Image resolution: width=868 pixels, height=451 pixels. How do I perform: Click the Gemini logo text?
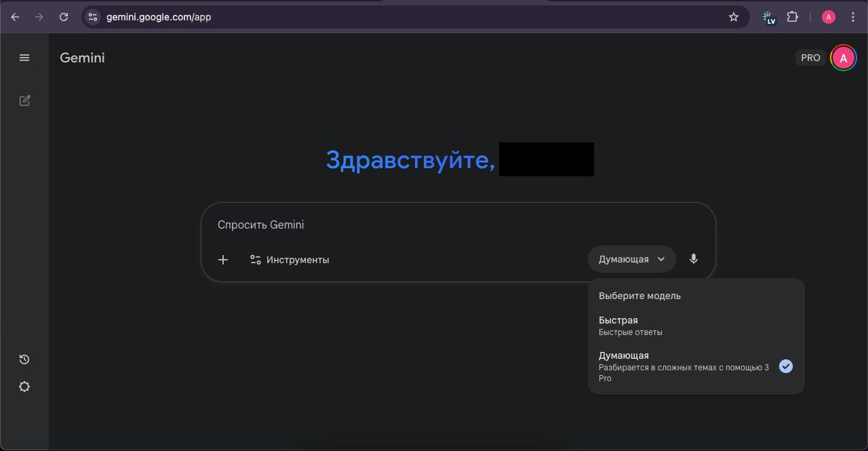82,58
